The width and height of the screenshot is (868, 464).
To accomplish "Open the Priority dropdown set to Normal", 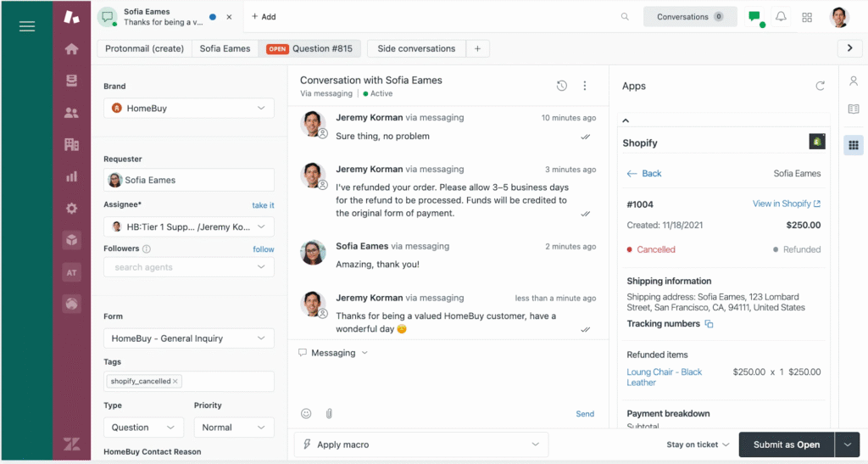I will [233, 428].
